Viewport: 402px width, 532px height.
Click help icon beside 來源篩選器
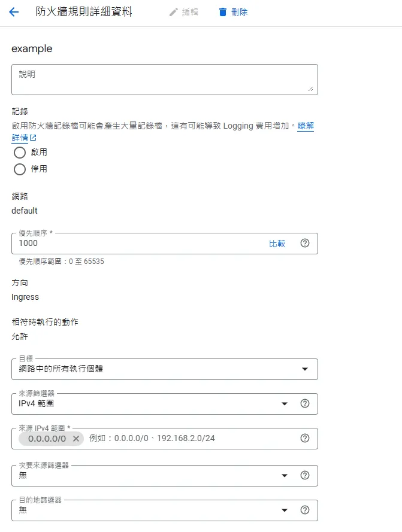(x=305, y=403)
